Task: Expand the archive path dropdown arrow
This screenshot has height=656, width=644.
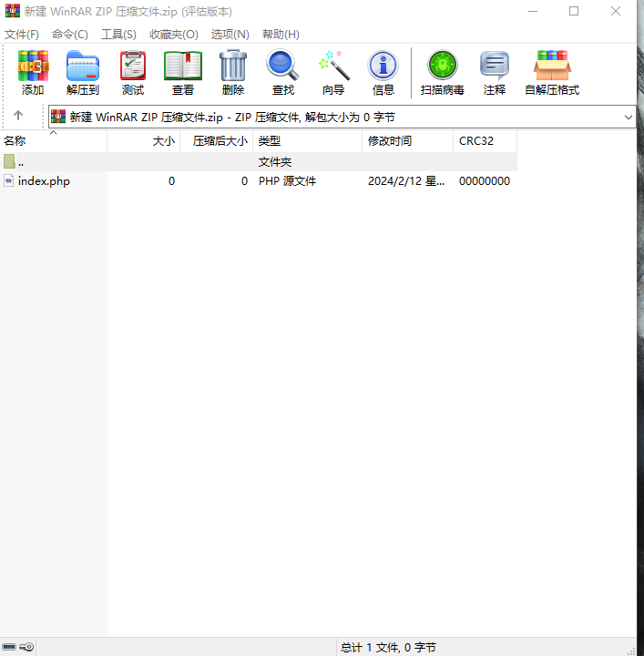Action: point(629,118)
